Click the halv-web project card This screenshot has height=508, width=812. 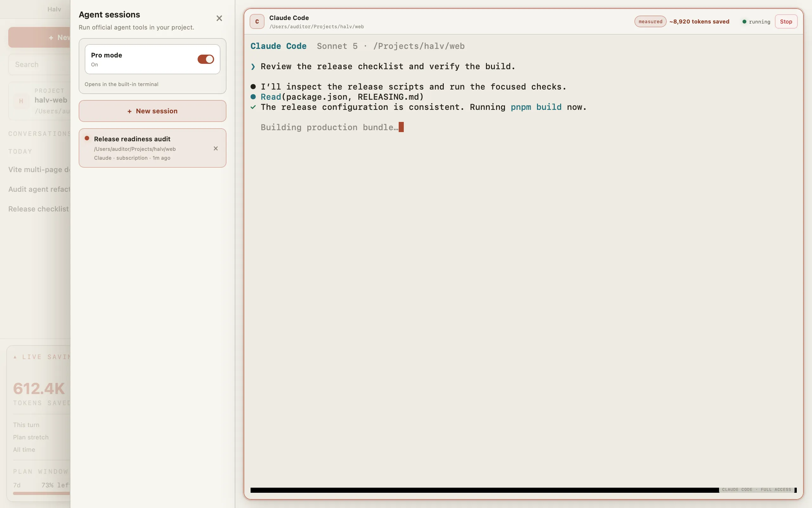(x=39, y=101)
